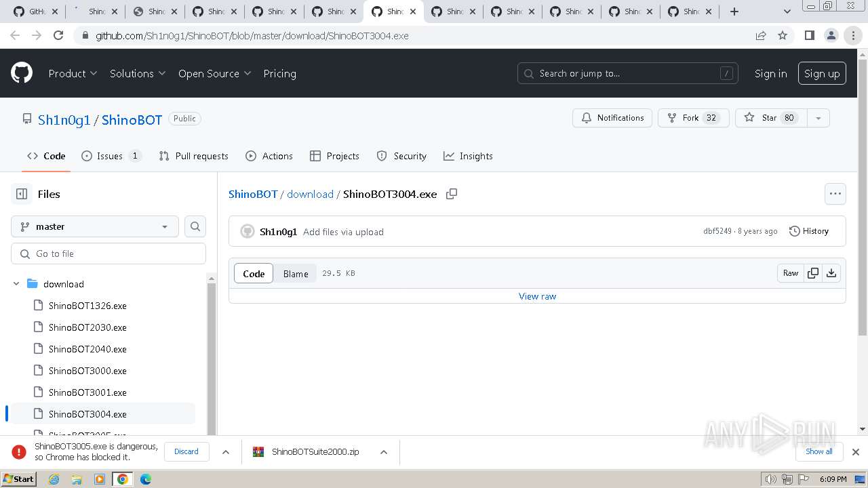Toggle the browser side panel icon
Image resolution: width=868 pixels, height=488 pixels.
[x=809, y=36]
